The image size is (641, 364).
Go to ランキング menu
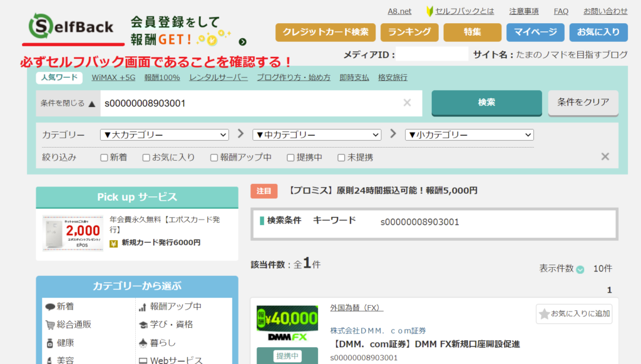[409, 33]
